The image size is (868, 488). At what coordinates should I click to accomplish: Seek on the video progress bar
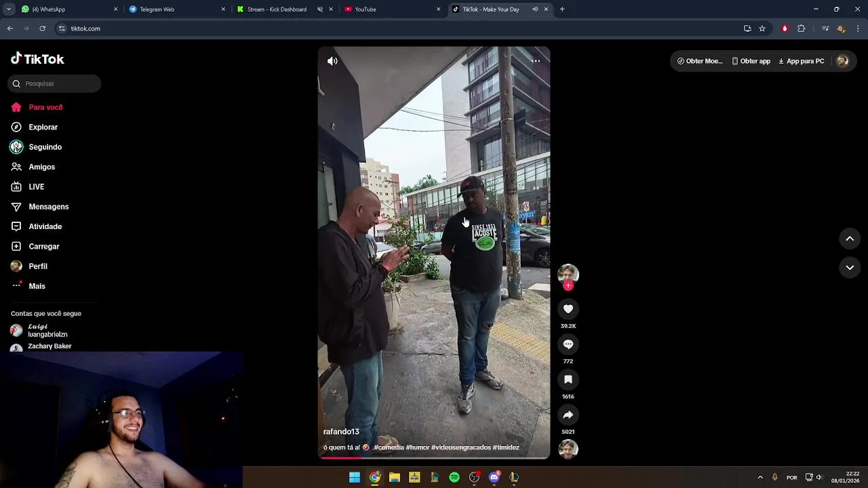click(x=434, y=458)
